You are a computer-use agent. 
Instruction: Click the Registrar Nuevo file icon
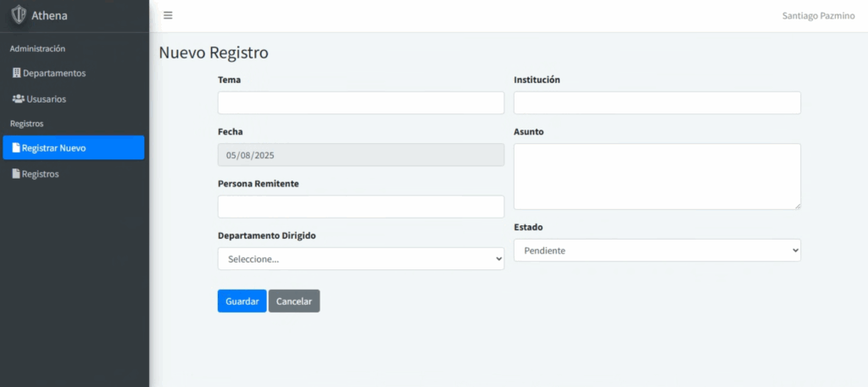pyautogui.click(x=15, y=148)
